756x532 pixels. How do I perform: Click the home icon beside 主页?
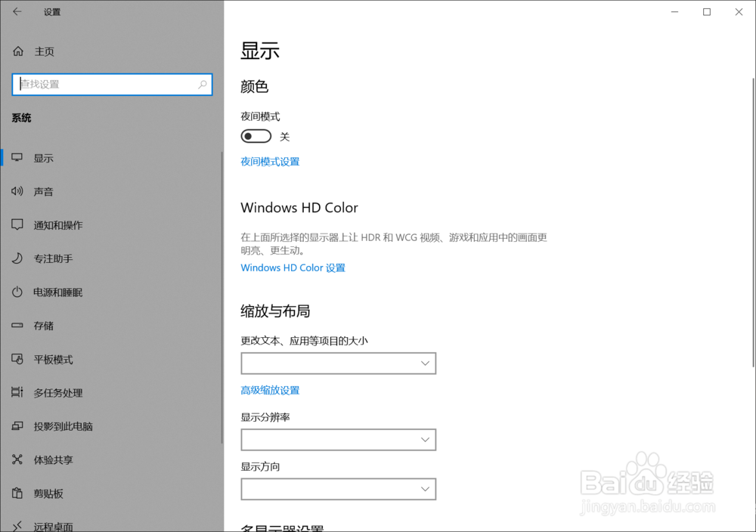tap(18, 51)
